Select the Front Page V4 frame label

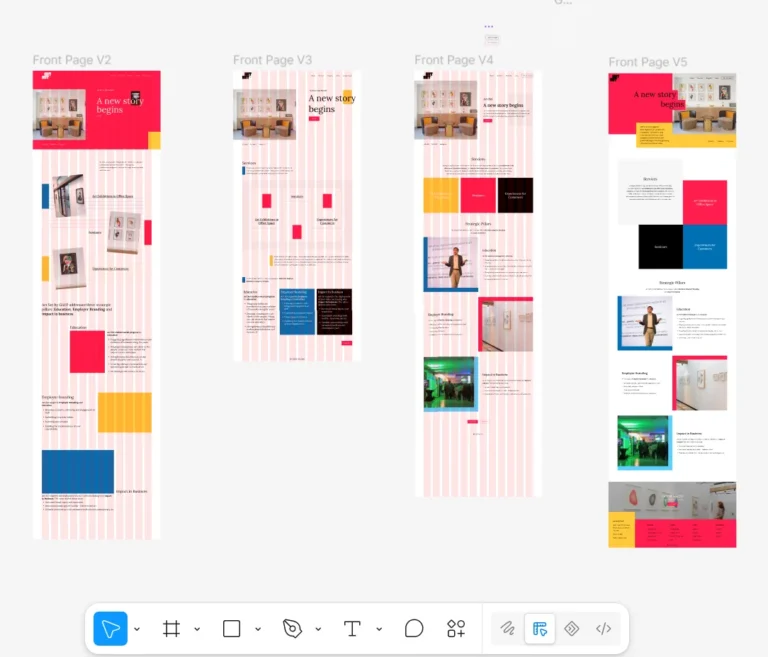click(454, 60)
